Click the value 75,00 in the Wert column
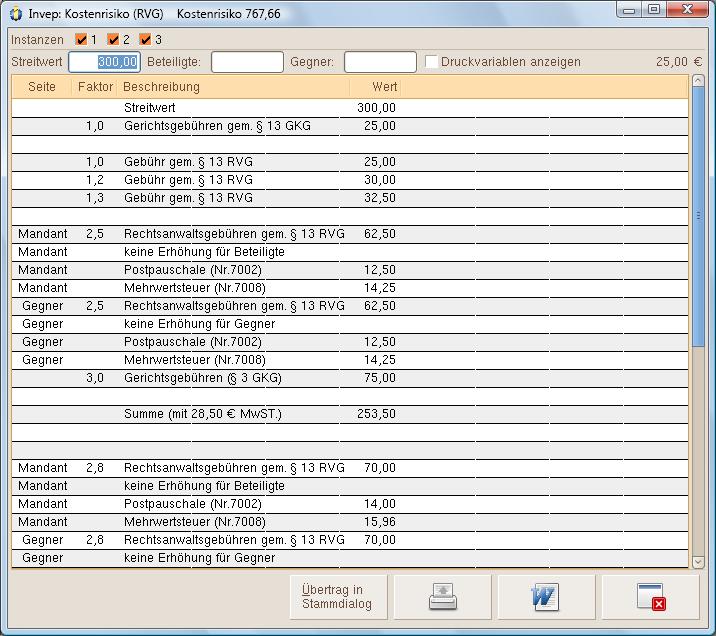The height and width of the screenshot is (636, 716). [x=380, y=378]
